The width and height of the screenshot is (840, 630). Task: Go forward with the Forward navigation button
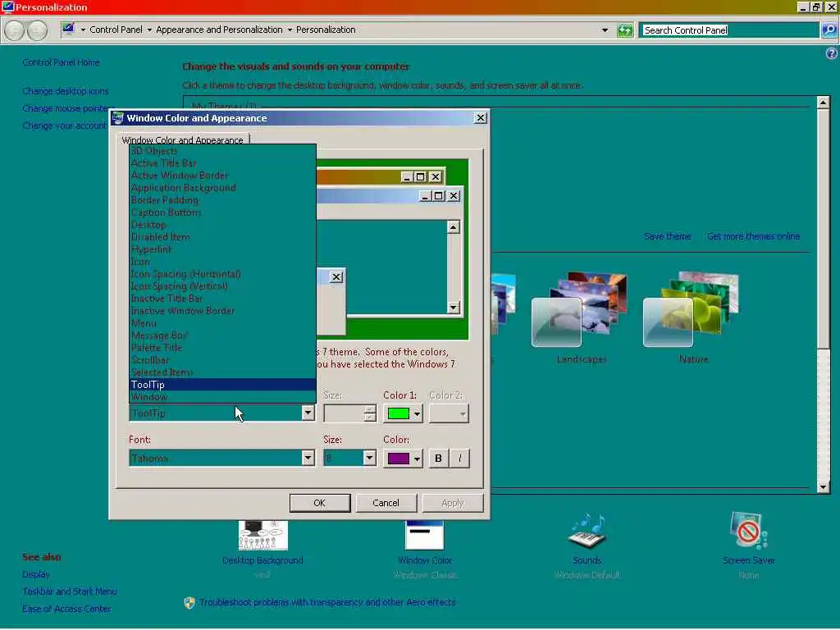(37, 30)
